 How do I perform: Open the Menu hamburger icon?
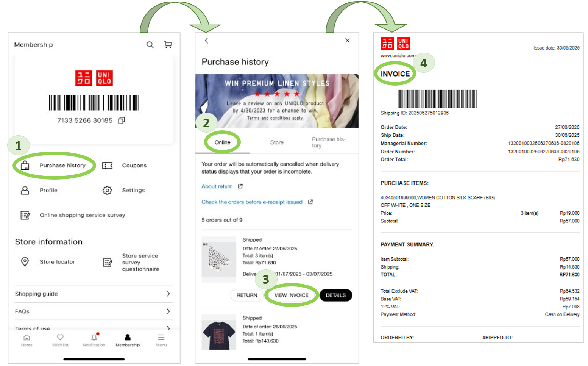(161, 338)
